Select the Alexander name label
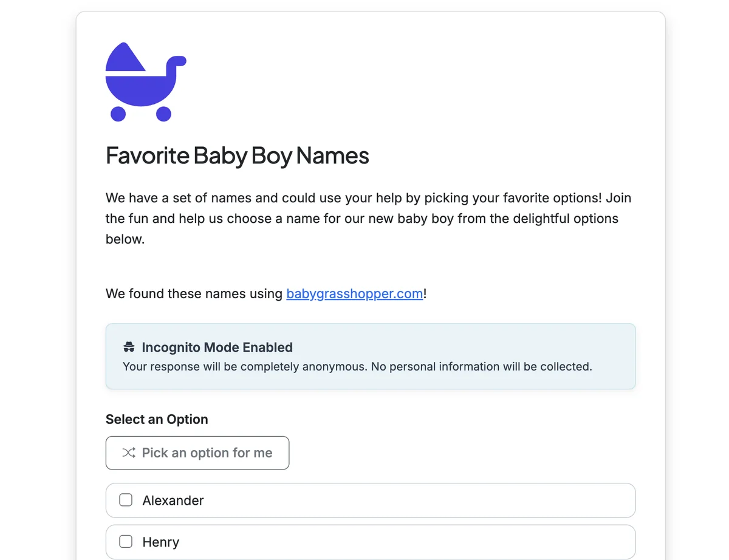 coord(173,500)
